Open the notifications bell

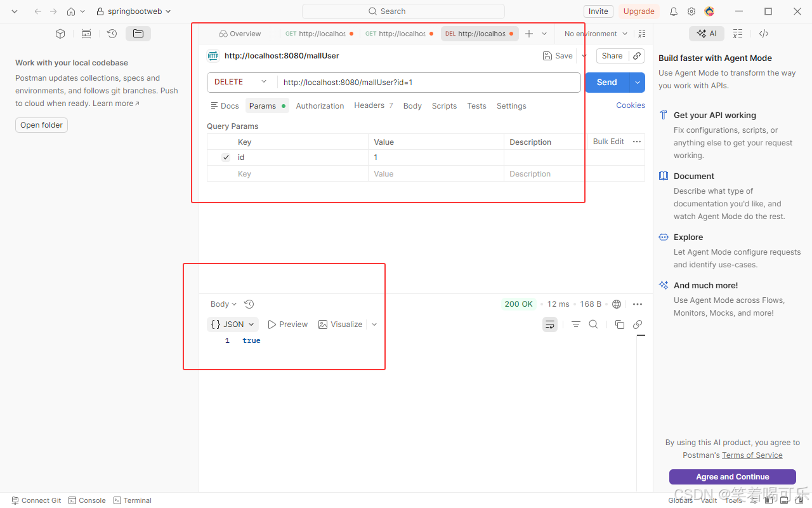point(674,11)
